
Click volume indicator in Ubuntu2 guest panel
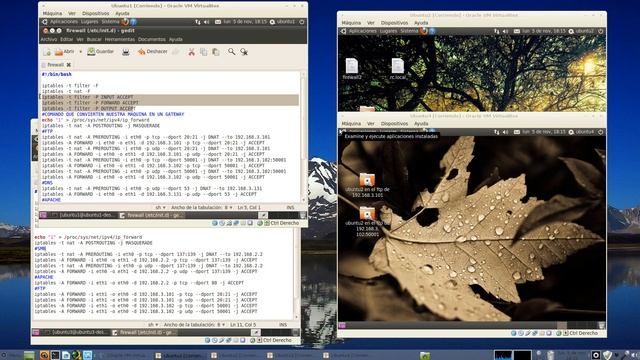pos(505,31)
